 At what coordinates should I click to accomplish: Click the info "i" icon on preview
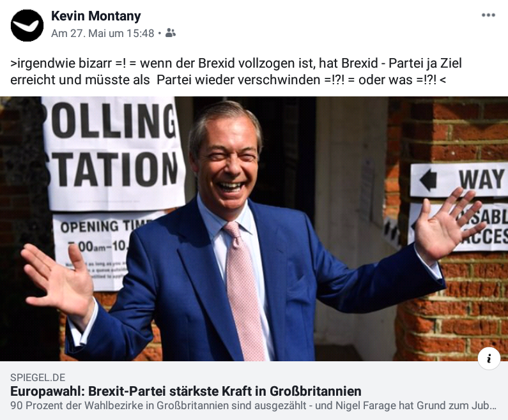(489, 359)
